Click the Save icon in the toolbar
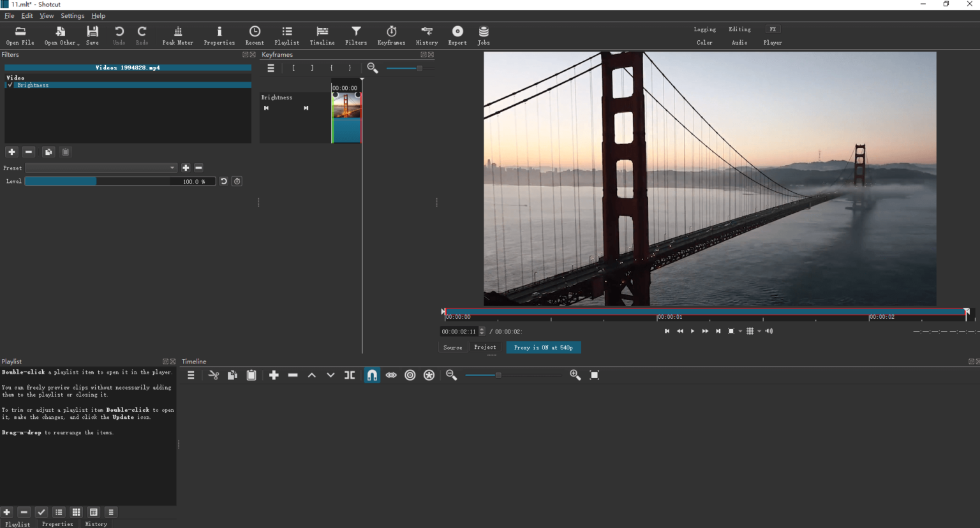 93,35
